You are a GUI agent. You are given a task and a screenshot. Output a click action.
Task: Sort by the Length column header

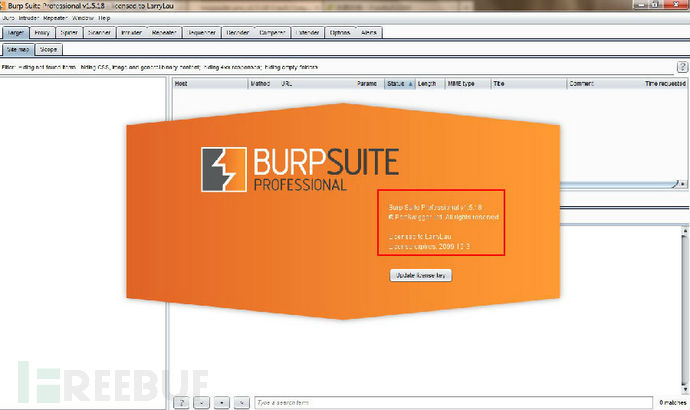[429, 84]
